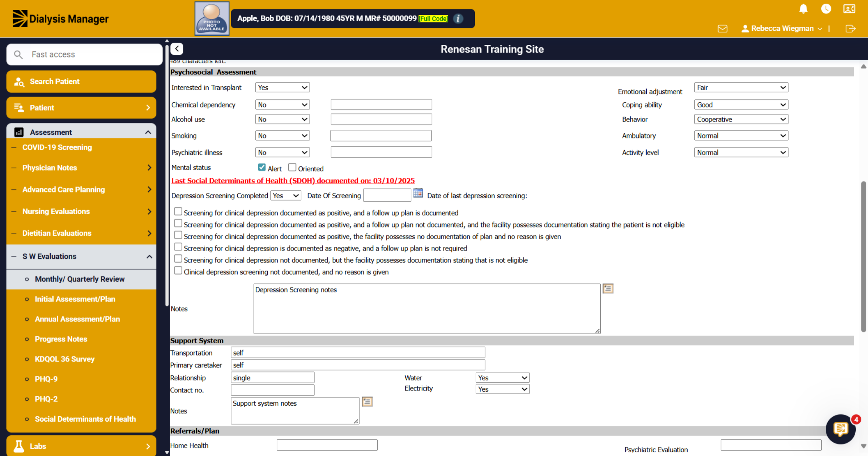Open the Interested in Transplant dropdown
Viewport: 868px width, 456px height.
coord(282,87)
